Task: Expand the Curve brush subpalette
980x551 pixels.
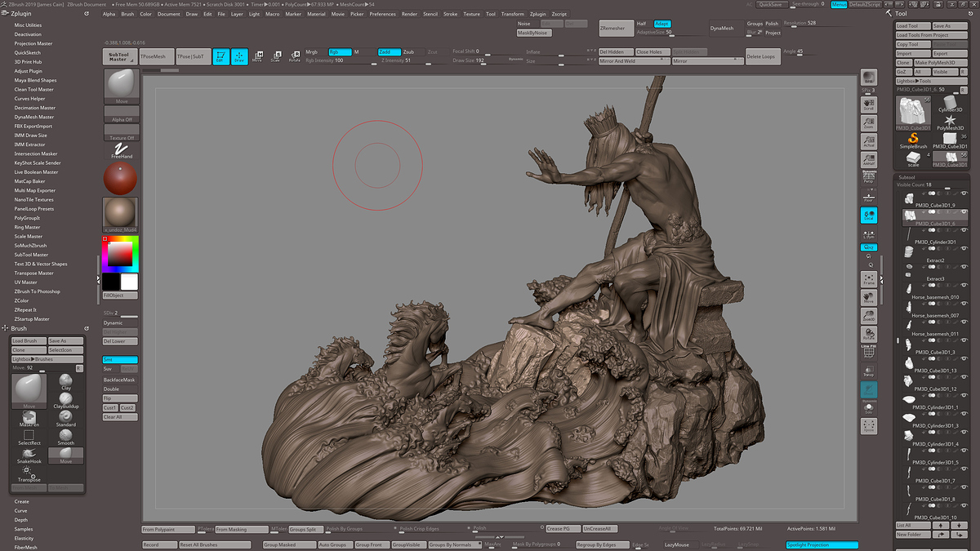Action: coord(20,510)
